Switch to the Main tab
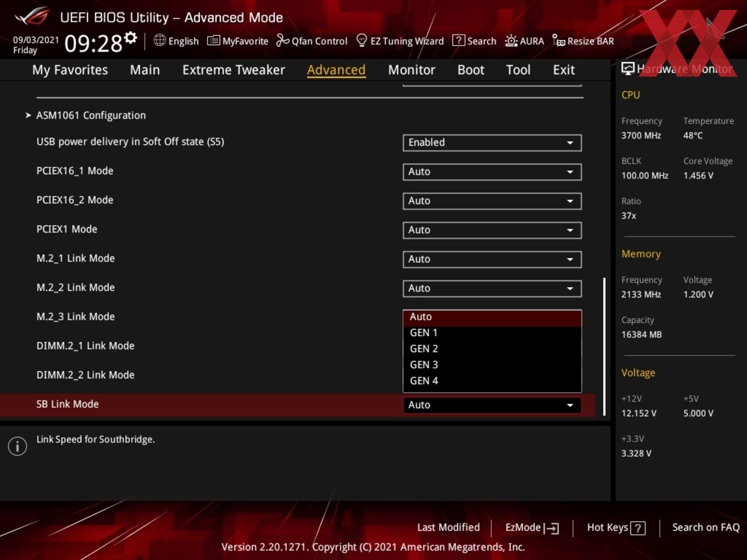This screenshot has height=560, width=747. [145, 70]
